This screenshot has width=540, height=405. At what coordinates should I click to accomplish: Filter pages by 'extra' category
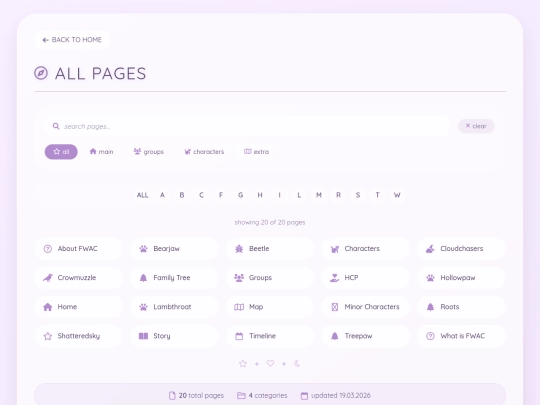257,152
